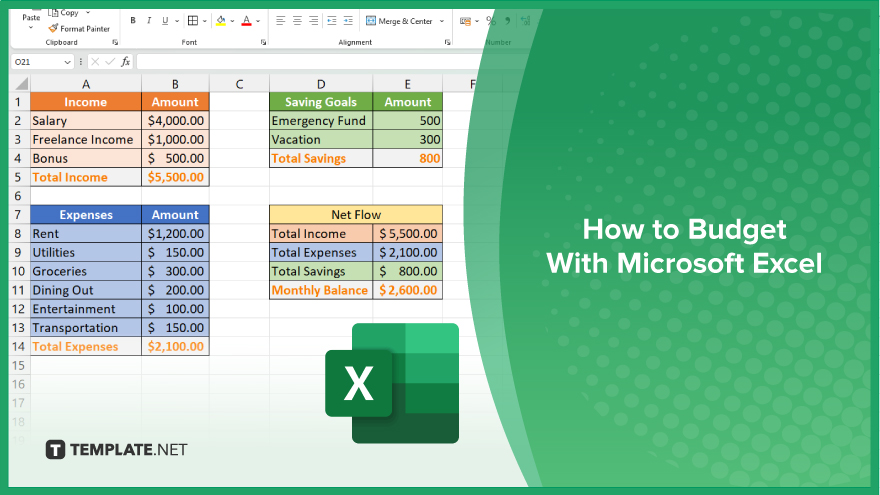Select $2,100.00 in row 14

[x=175, y=346]
